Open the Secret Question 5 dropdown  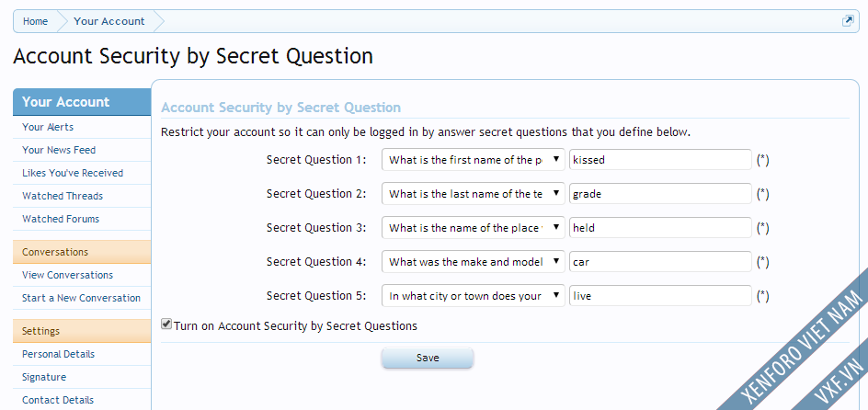point(474,295)
